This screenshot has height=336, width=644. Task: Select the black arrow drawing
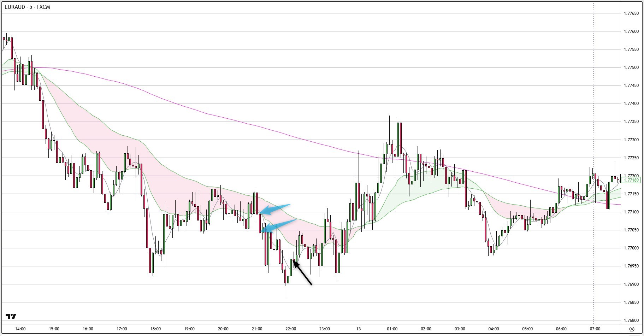[303, 273]
